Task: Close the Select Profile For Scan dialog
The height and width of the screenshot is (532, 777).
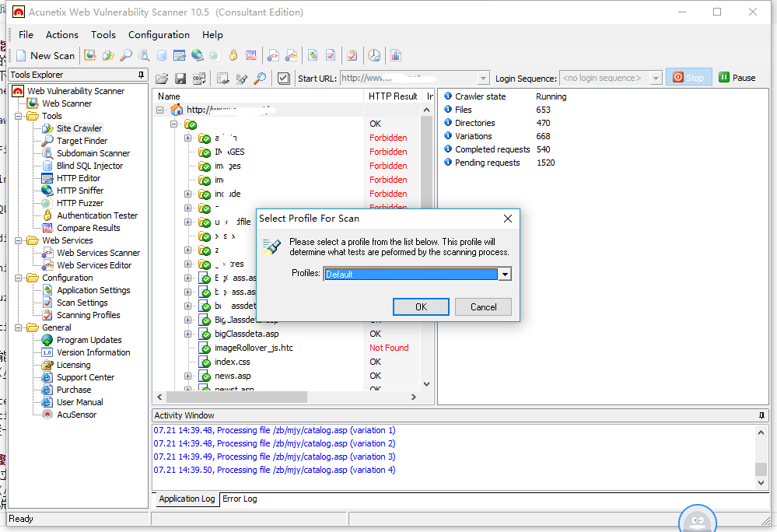Action: [x=507, y=219]
